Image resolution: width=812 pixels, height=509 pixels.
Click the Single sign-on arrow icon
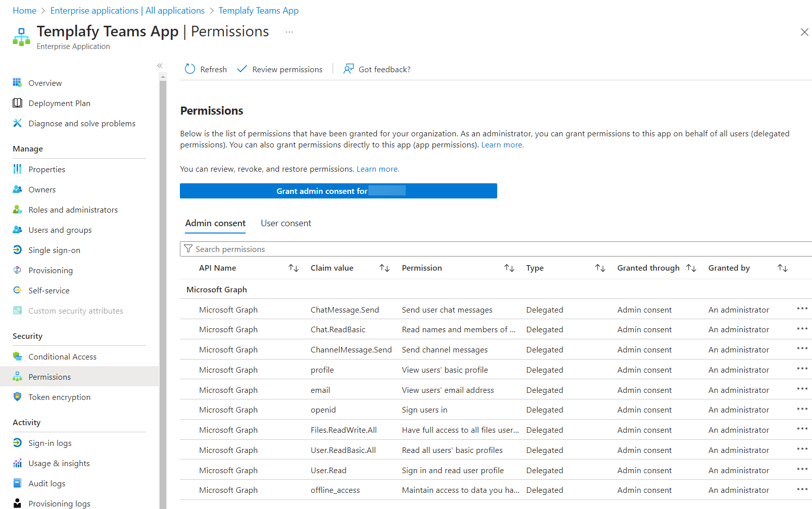[x=17, y=249]
